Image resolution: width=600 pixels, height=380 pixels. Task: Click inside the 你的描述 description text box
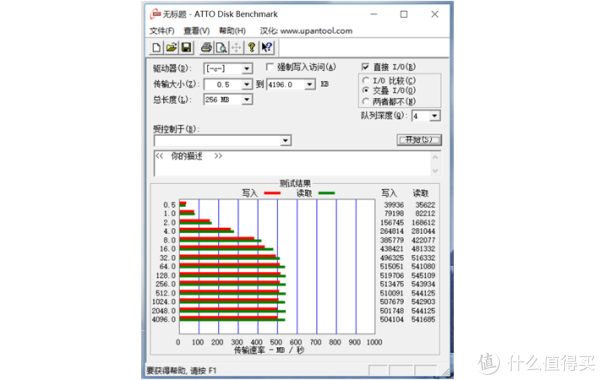pos(292,163)
